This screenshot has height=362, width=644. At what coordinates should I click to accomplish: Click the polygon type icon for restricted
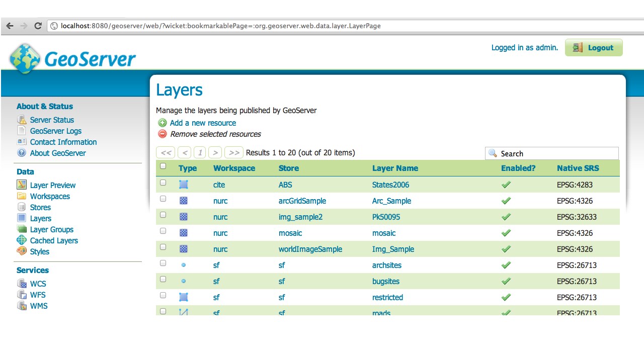click(184, 297)
